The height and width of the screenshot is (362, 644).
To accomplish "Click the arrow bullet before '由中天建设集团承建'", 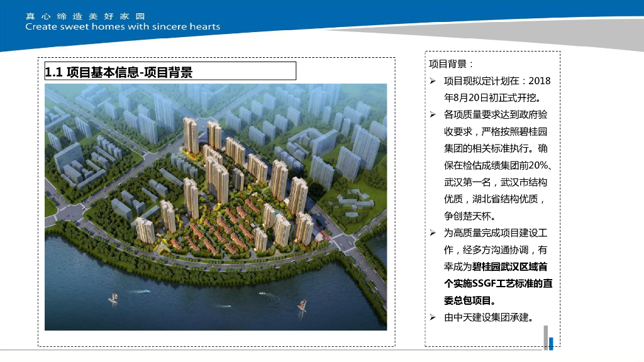I will pyautogui.click(x=433, y=317).
